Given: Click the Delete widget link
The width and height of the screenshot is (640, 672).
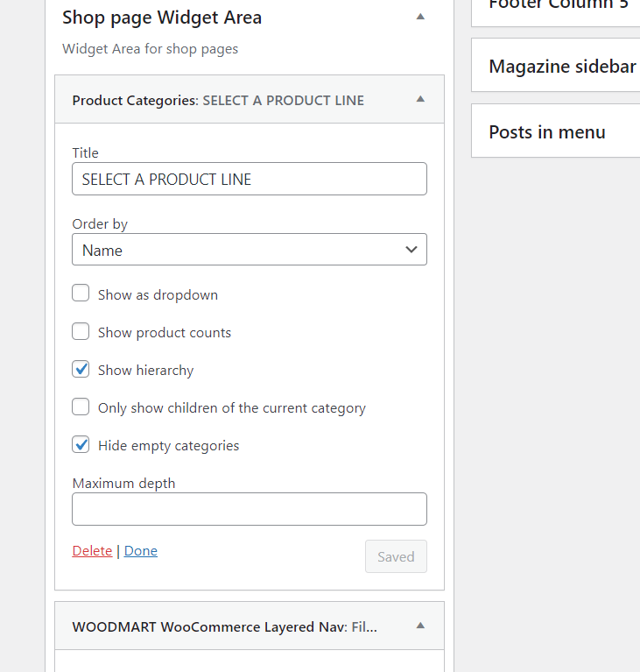Looking at the screenshot, I should [x=92, y=551].
